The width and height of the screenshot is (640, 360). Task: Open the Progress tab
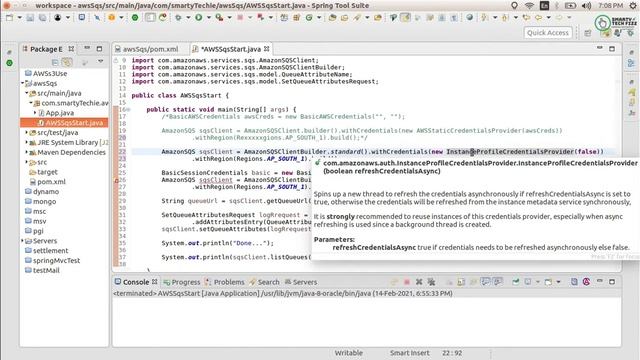click(x=182, y=282)
